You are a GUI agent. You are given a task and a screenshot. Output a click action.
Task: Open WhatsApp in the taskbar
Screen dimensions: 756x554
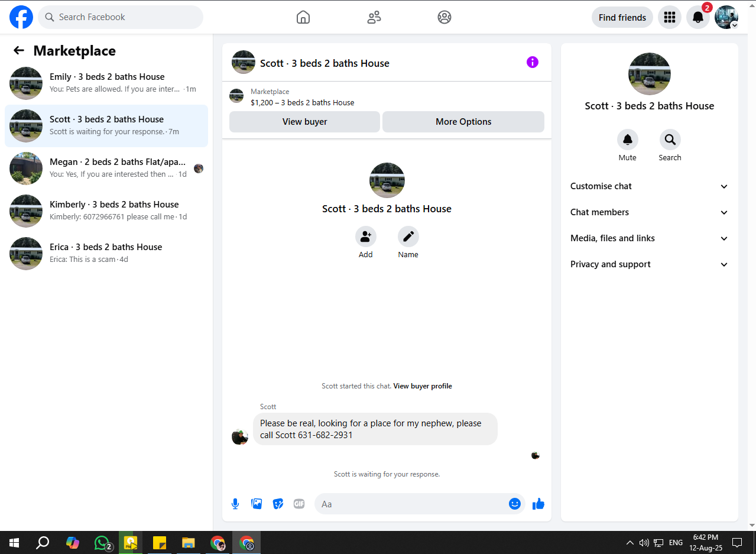[x=103, y=543]
